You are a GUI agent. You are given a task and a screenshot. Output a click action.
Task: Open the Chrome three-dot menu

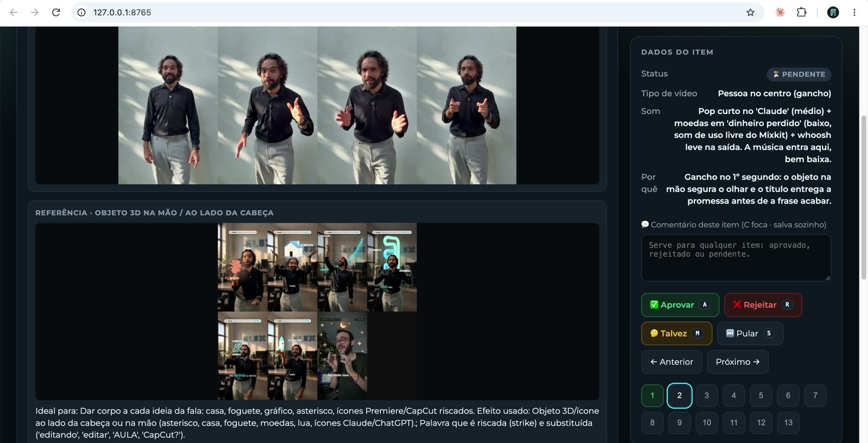coord(854,12)
